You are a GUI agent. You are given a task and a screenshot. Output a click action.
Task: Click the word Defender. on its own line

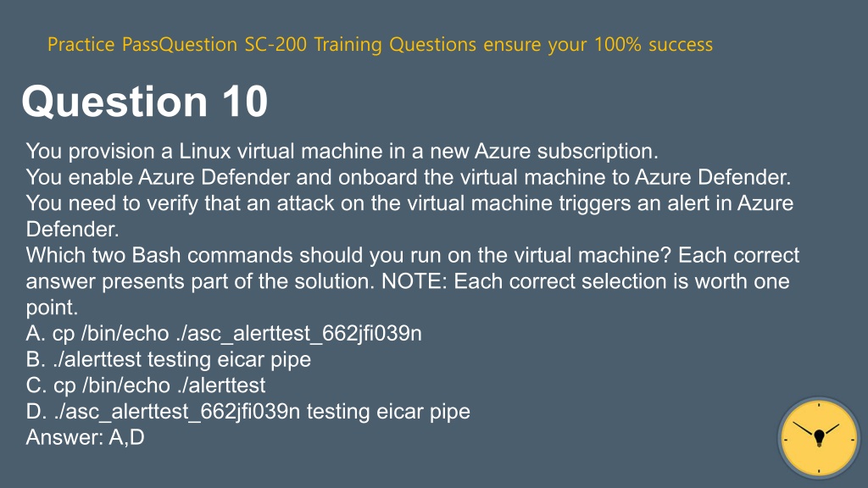pos(73,229)
